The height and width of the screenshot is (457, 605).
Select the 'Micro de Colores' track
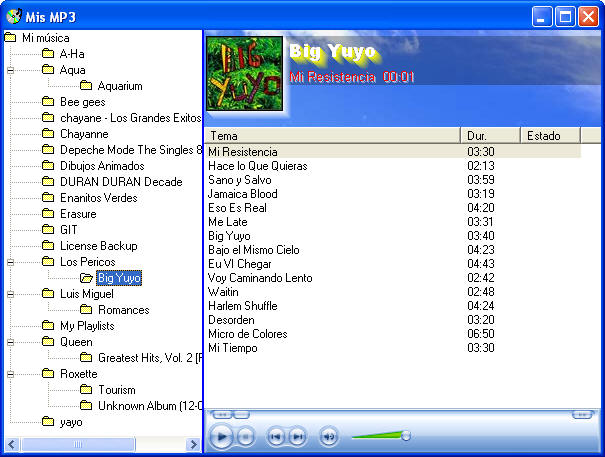pyautogui.click(x=248, y=334)
